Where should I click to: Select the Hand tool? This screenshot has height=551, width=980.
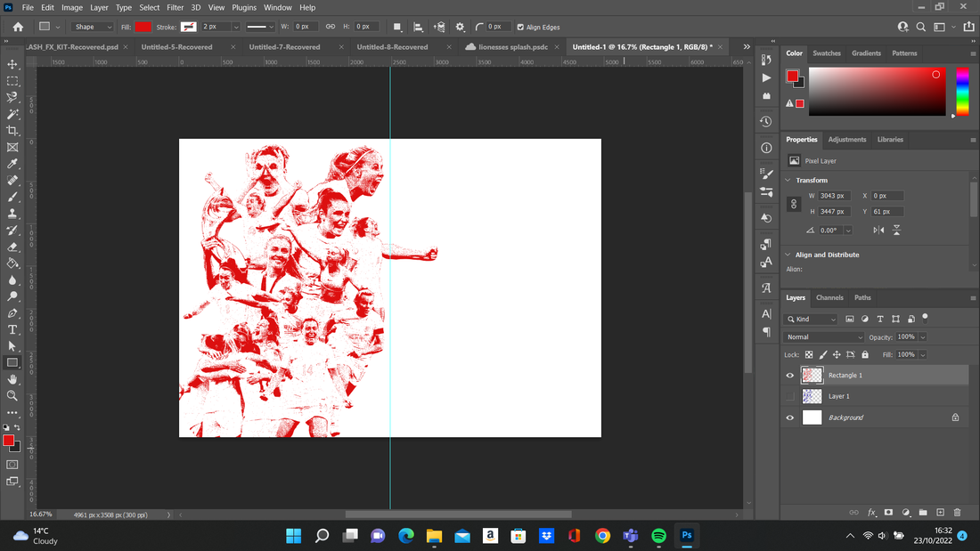pyautogui.click(x=12, y=379)
